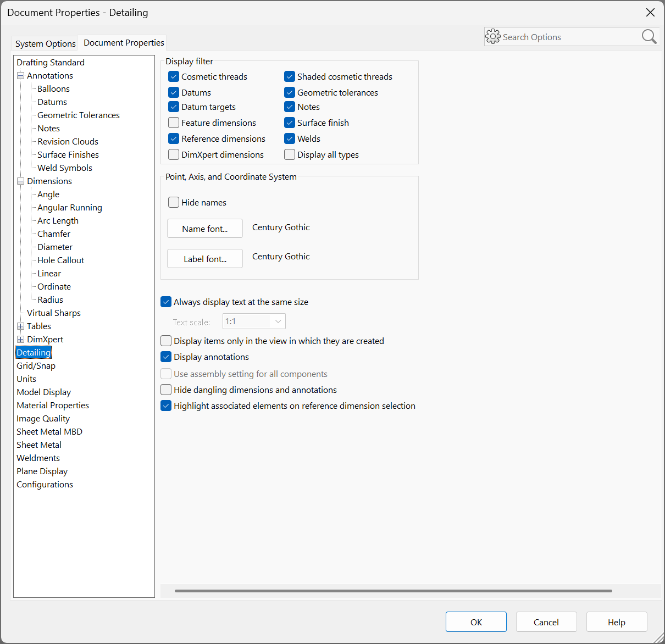Enable DimXpert dimensions checkbox
This screenshot has height=644, width=665.
tap(174, 154)
